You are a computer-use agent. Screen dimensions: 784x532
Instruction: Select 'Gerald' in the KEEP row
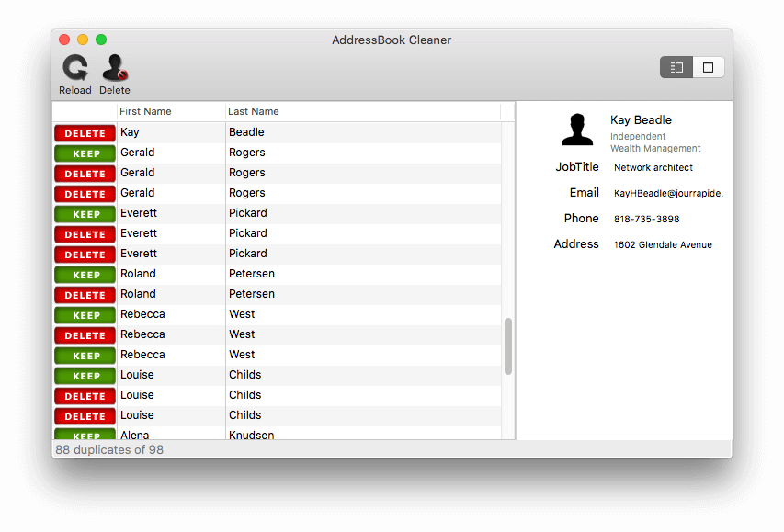coord(138,152)
